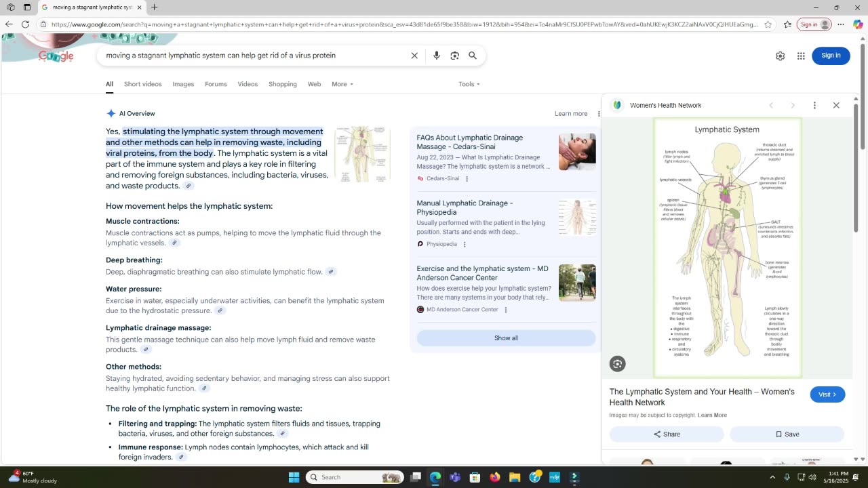Open Physiopedia result three-dot menu
This screenshot has height=488, width=868.
[x=465, y=244]
